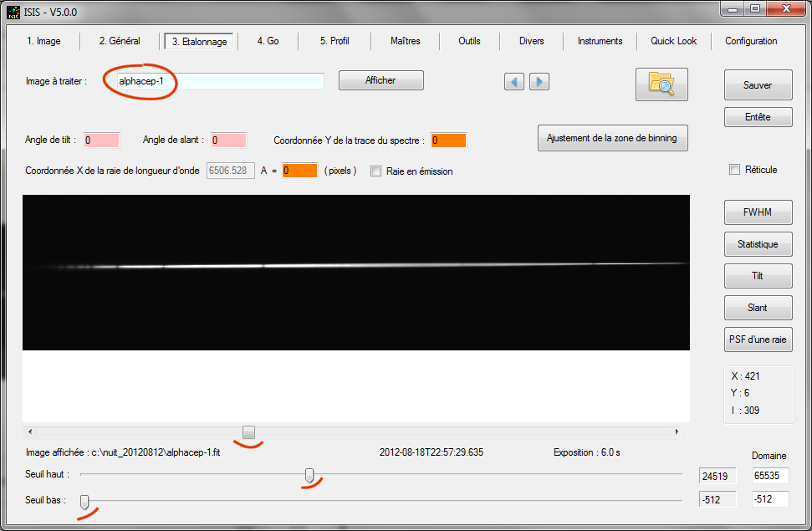This screenshot has width=812, height=531.
Task: Toggle the Réticule checkbox
Action: click(x=734, y=170)
